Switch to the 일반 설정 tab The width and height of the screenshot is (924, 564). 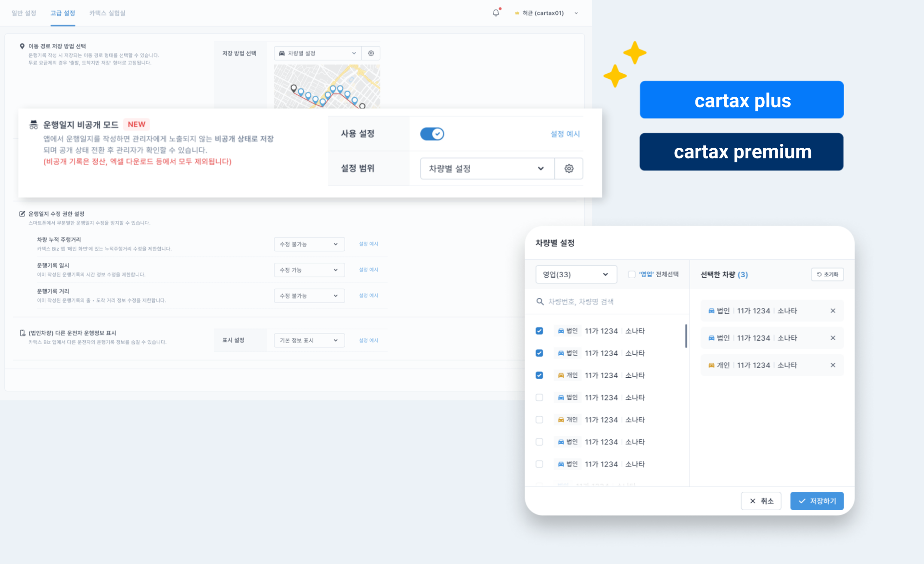(x=24, y=13)
